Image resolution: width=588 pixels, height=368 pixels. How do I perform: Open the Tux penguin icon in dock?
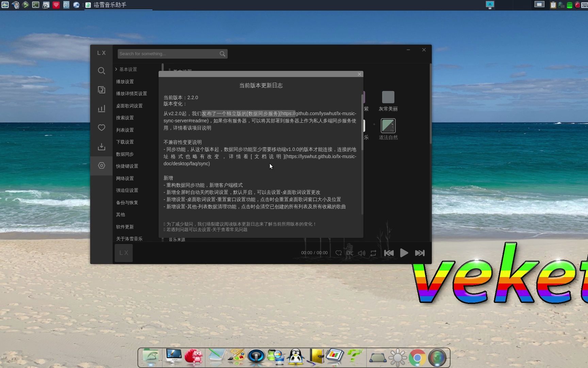coord(296,357)
